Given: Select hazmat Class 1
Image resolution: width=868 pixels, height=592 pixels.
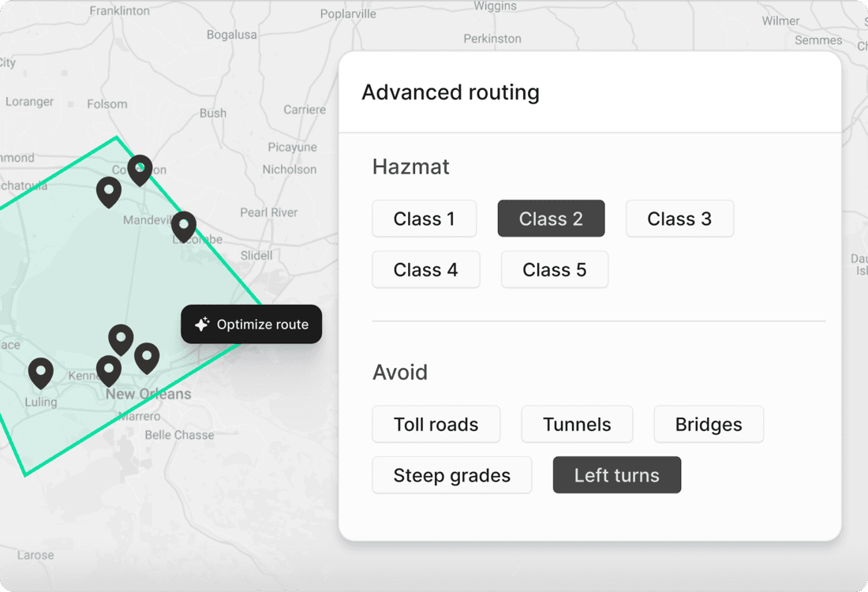Looking at the screenshot, I should point(425,218).
